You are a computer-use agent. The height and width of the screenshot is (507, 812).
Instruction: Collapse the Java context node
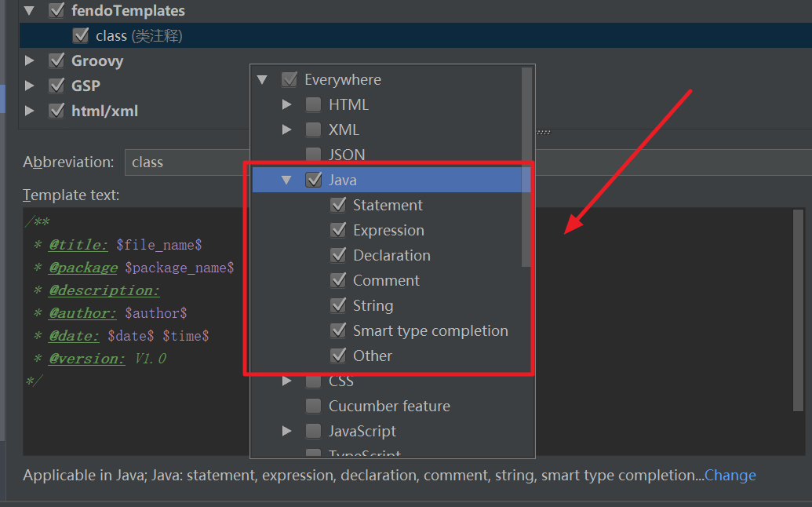point(286,180)
